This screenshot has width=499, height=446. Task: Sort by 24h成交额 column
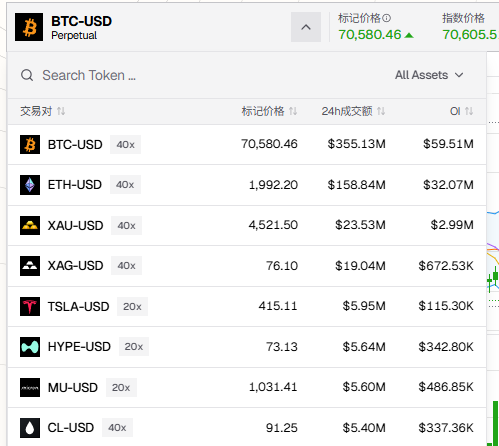pos(353,111)
